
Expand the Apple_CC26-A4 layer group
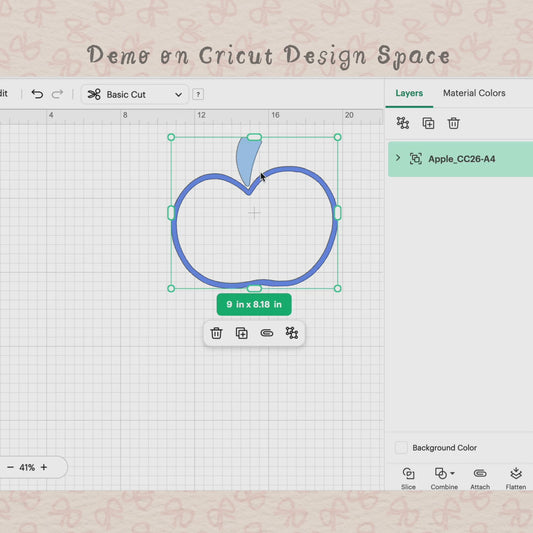398,158
